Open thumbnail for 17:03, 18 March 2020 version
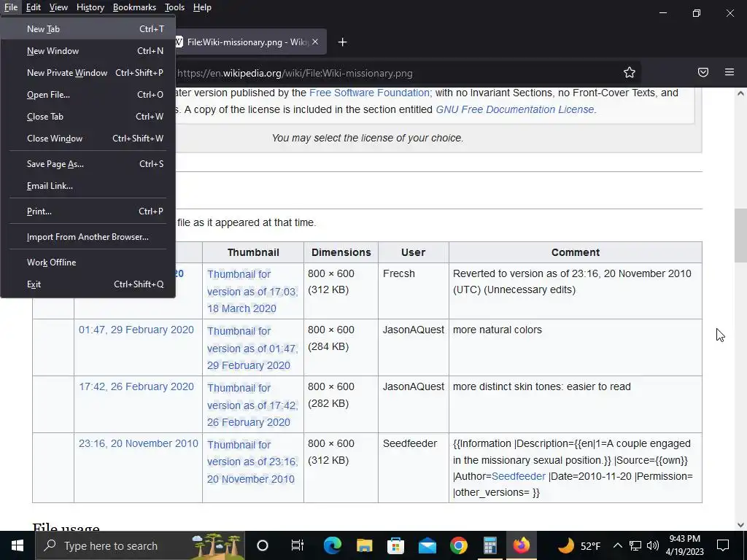This screenshot has width=747, height=560. [252, 292]
